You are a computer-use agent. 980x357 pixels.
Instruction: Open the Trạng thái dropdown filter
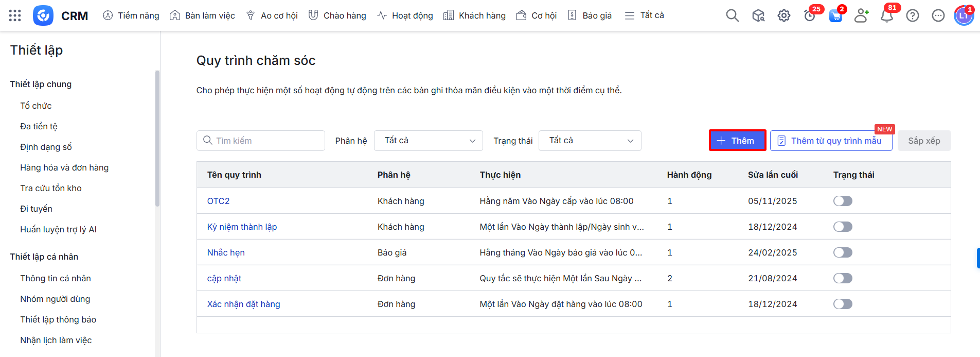coord(590,141)
